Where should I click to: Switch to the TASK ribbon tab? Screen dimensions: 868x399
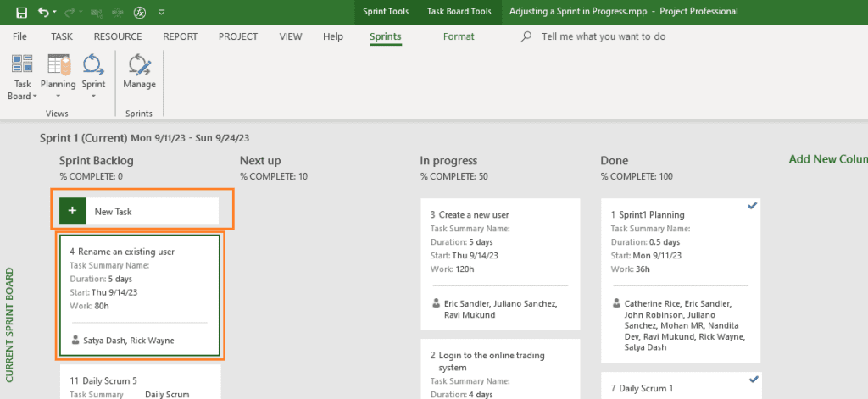click(x=61, y=36)
